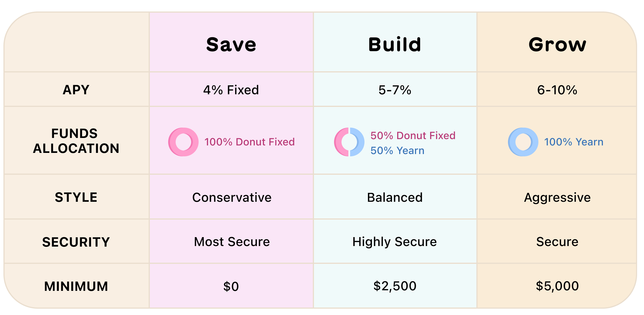The height and width of the screenshot is (315, 644).
Task: Click the 4% Fixed APY cell
Action: pyautogui.click(x=231, y=90)
